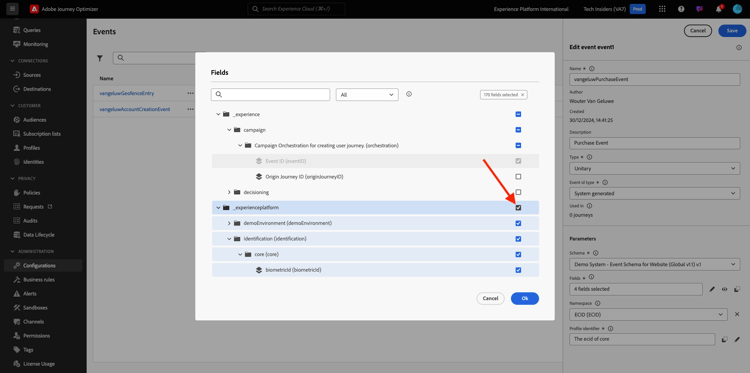The height and width of the screenshot is (373, 750).
Task: Click the Adobe logo icon
Action: point(33,9)
